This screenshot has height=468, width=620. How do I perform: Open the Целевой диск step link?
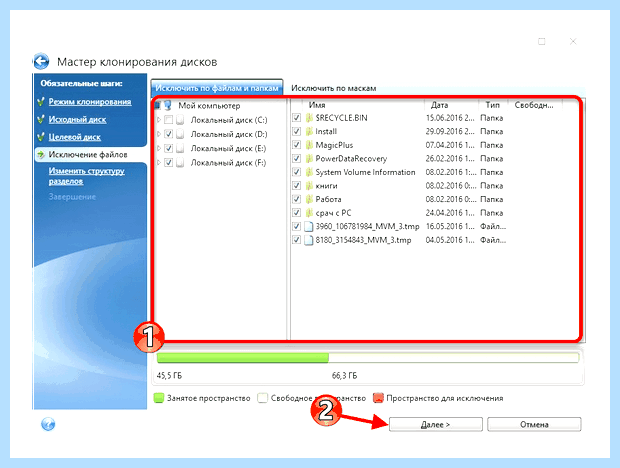coord(75,137)
